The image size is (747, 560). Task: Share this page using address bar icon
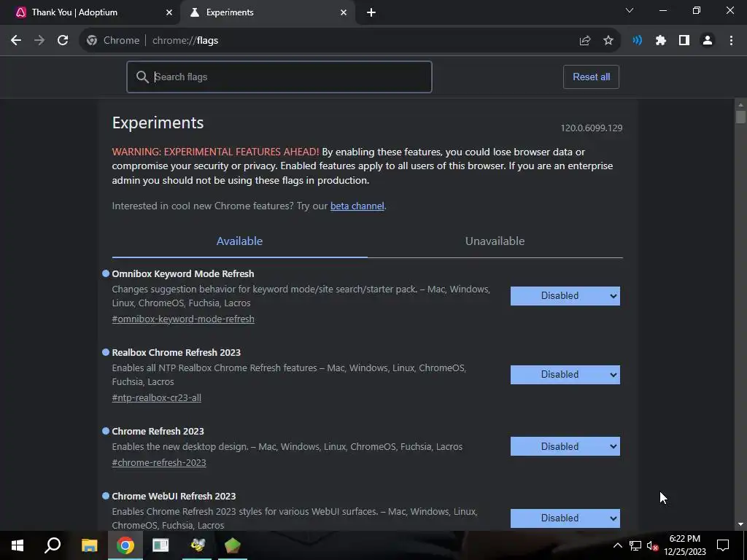click(585, 41)
